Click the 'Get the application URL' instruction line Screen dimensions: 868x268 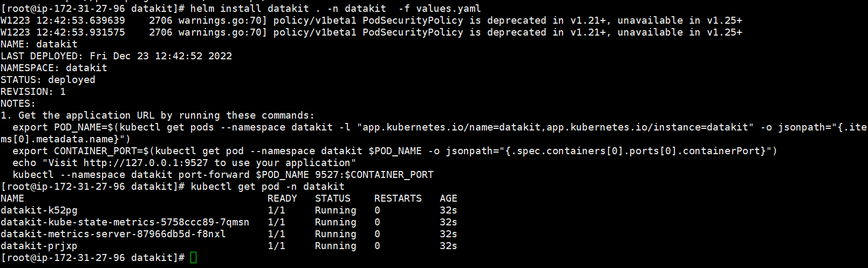point(158,115)
